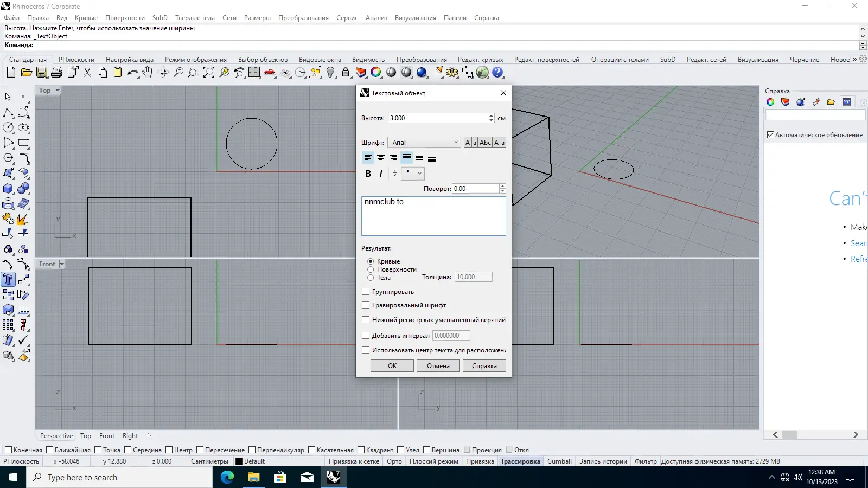This screenshot has height=488, width=868.
Task: Select the Pan hand tool icon
Action: click(148, 73)
